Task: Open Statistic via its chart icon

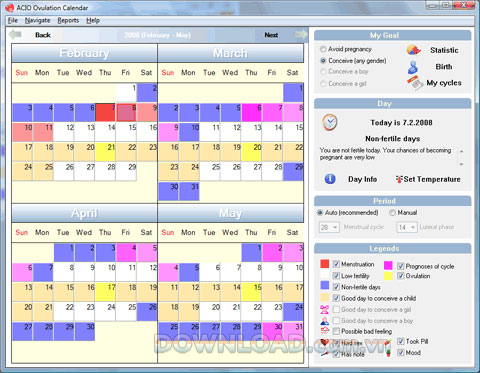Action: (414, 50)
